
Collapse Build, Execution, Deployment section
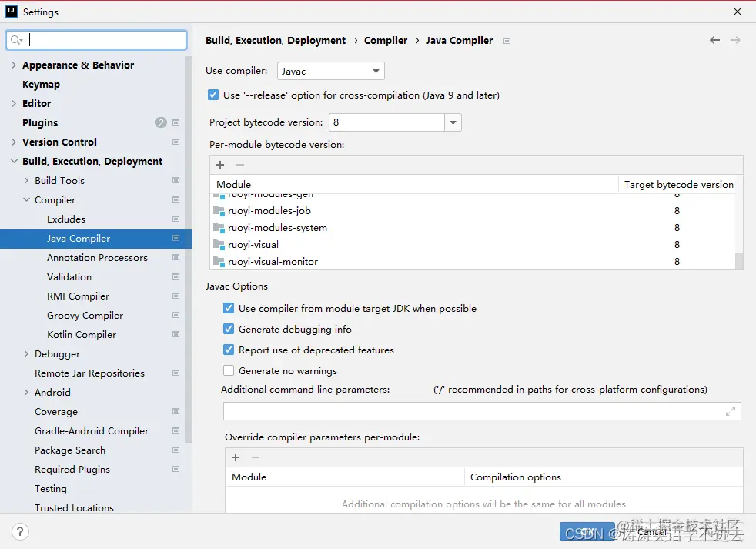click(14, 161)
